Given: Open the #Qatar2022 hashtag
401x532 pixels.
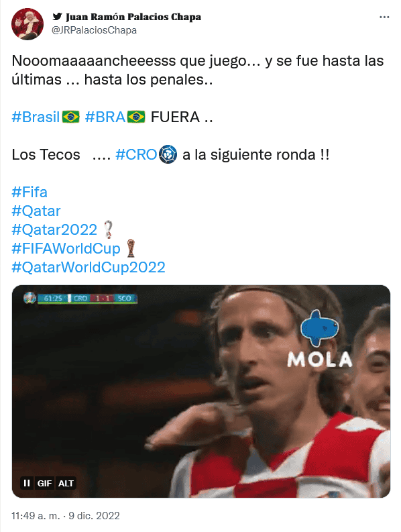Looking at the screenshot, I should click(54, 229).
